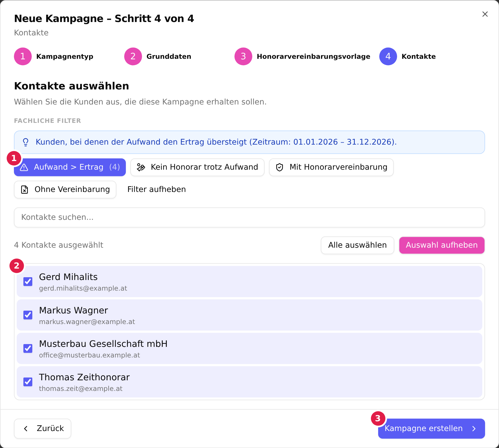The height and width of the screenshot is (448, 499).
Task: Toggle the Aufwand > Ertrag filter
Action: coord(70,167)
